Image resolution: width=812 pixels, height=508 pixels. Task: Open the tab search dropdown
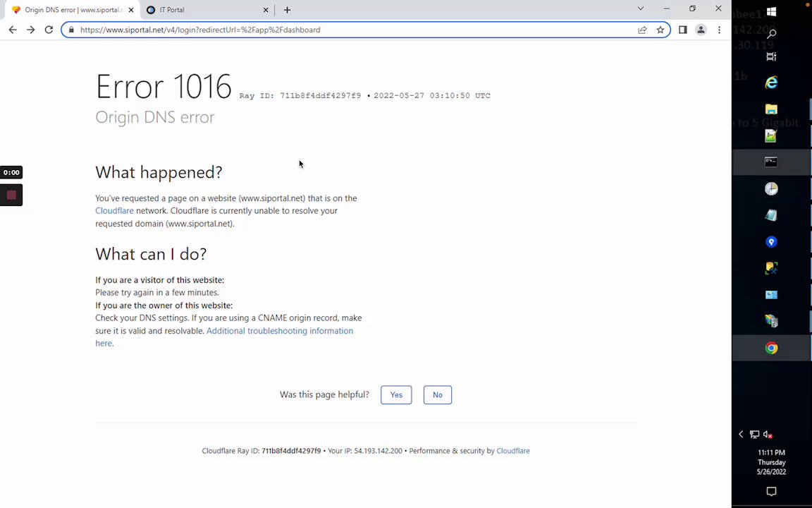[x=641, y=8]
